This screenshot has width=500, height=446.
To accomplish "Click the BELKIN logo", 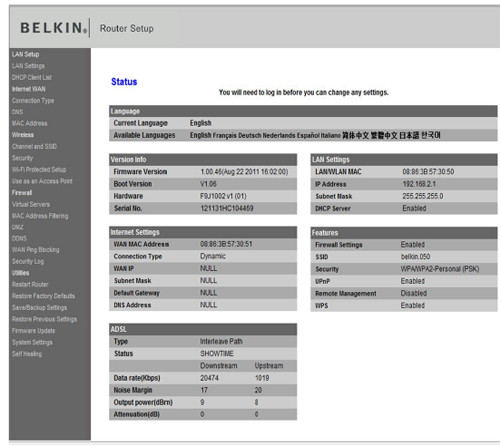I will [x=54, y=28].
